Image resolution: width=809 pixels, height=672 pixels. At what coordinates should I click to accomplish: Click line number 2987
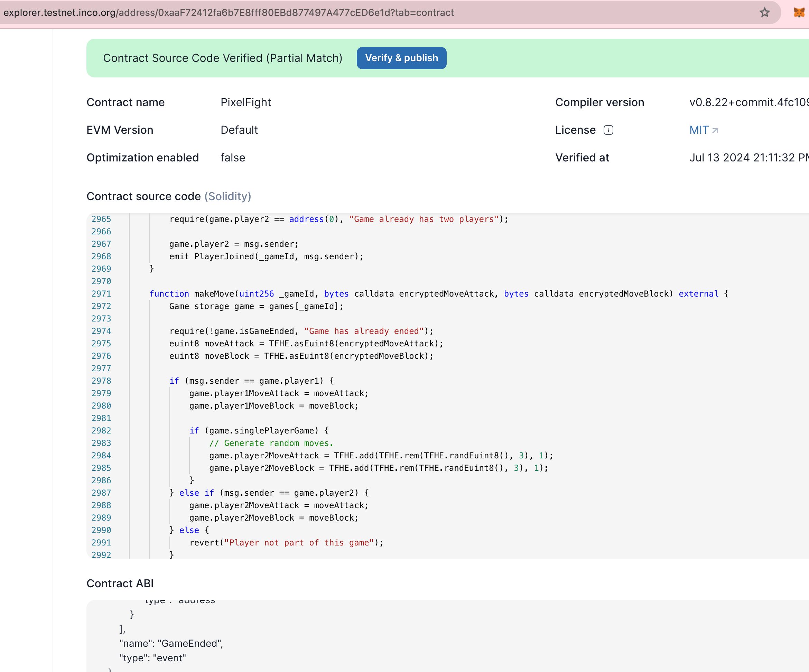tap(101, 493)
